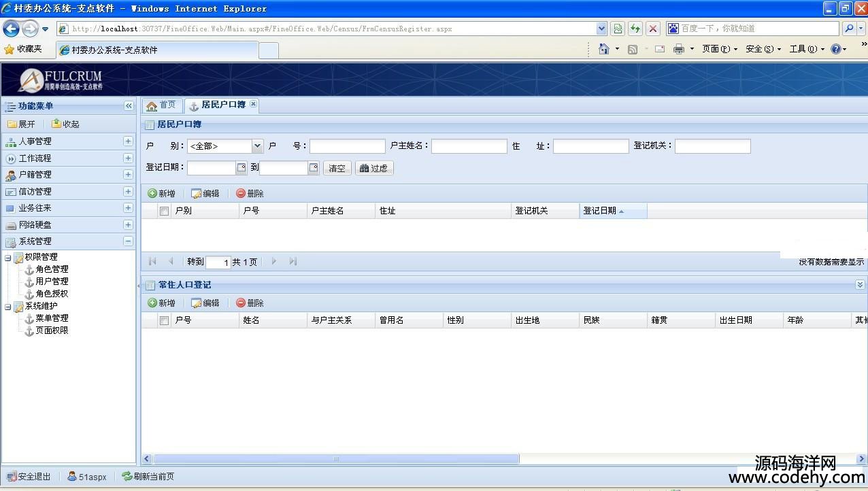Open the 安全(S) menu
This screenshot has height=491, width=868.
(x=763, y=49)
